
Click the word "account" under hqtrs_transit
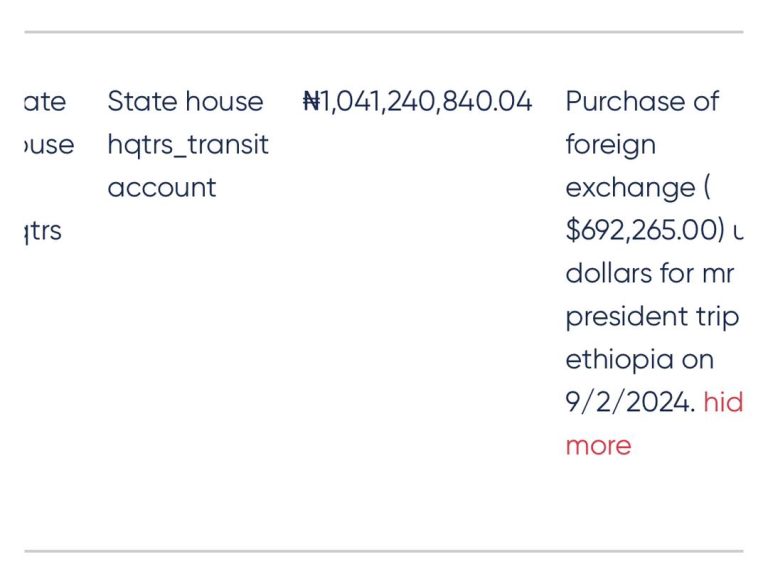161,187
